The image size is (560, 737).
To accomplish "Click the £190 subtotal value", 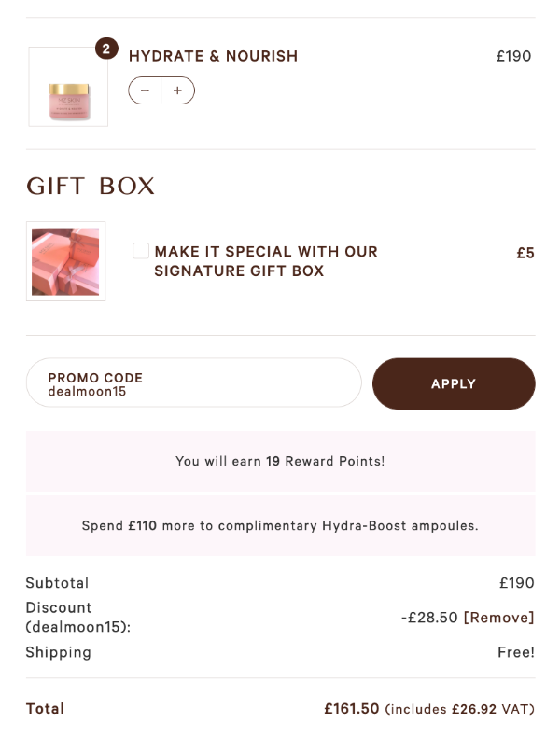I will click(x=517, y=583).
